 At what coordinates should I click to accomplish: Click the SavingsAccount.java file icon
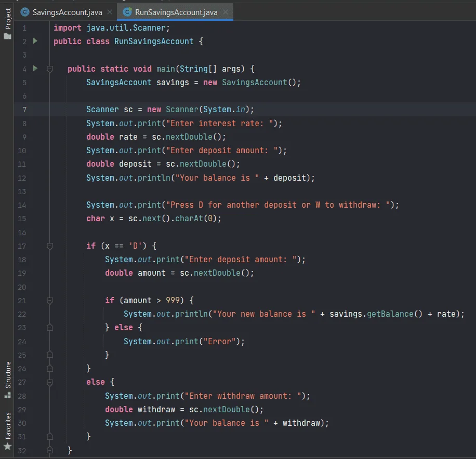click(25, 12)
